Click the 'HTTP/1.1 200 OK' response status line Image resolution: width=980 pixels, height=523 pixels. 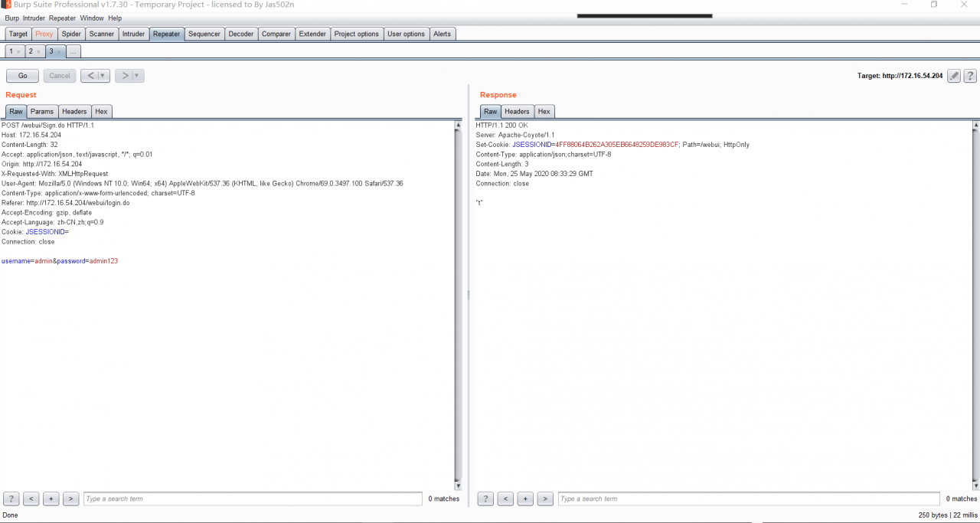click(502, 126)
